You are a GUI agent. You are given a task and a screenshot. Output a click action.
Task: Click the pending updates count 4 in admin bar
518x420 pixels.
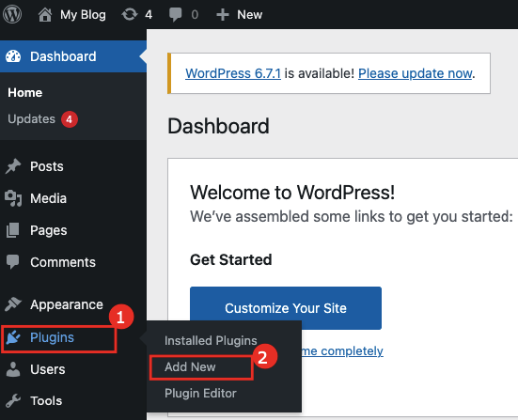149,14
